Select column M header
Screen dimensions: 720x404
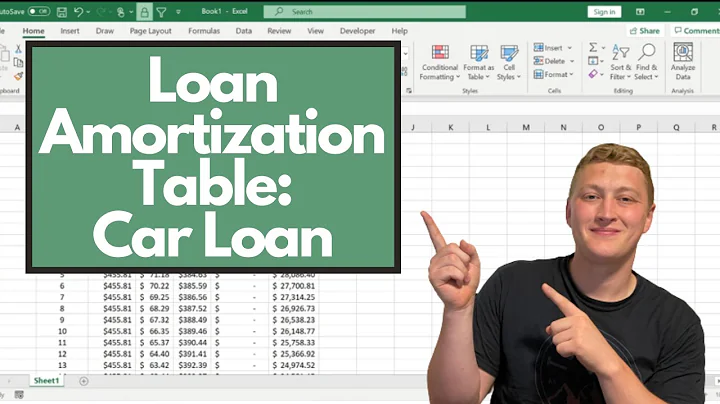526,127
